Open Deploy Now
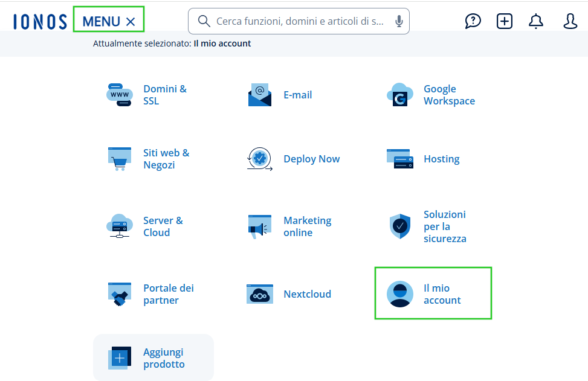This screenshot has width=588, height=381. 312,159
